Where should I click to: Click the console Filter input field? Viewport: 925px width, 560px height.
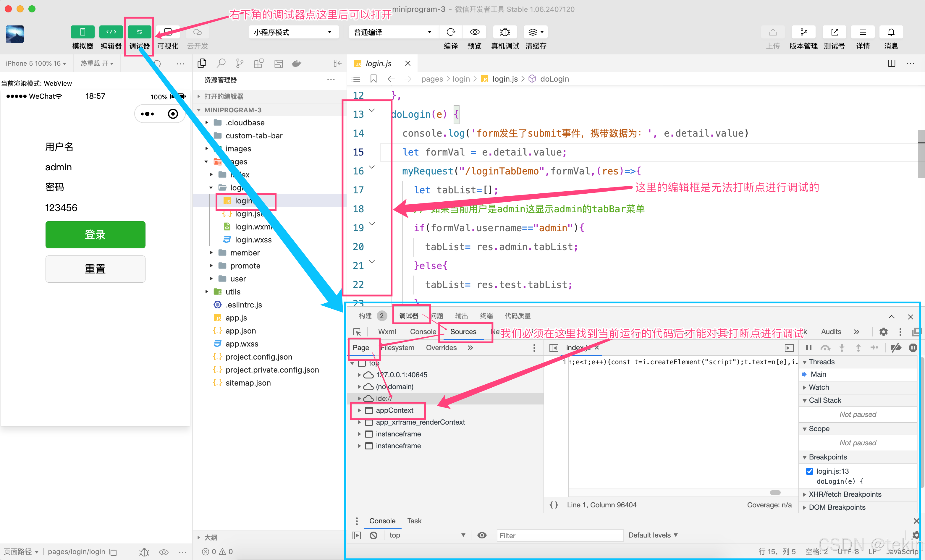coord(560,535)
